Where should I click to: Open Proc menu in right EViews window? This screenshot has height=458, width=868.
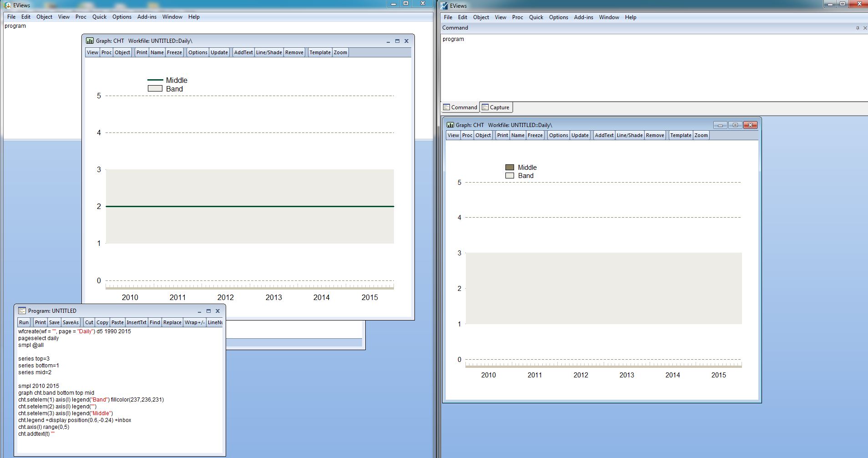click(518, 17)
